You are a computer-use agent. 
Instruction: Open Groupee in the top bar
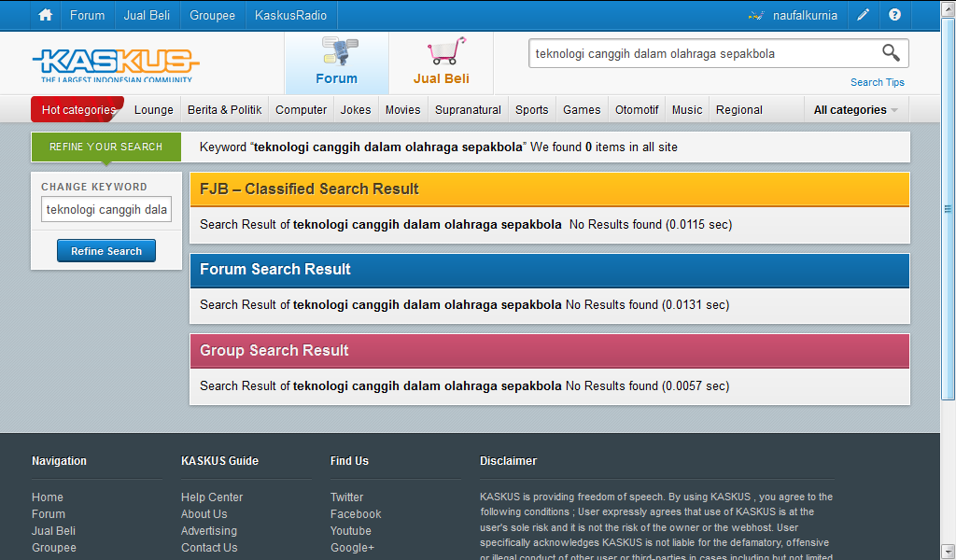tap(212, 15)
